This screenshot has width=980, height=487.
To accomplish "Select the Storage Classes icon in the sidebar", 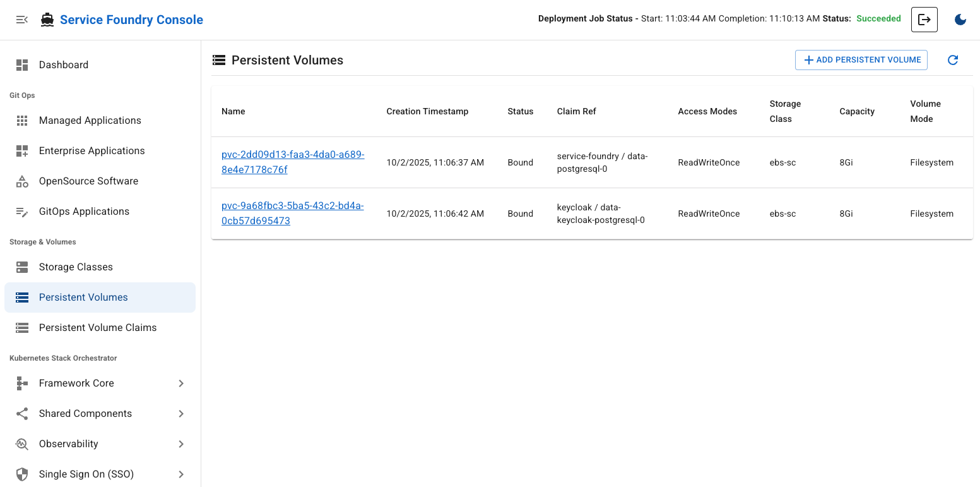I will point(22,267).
